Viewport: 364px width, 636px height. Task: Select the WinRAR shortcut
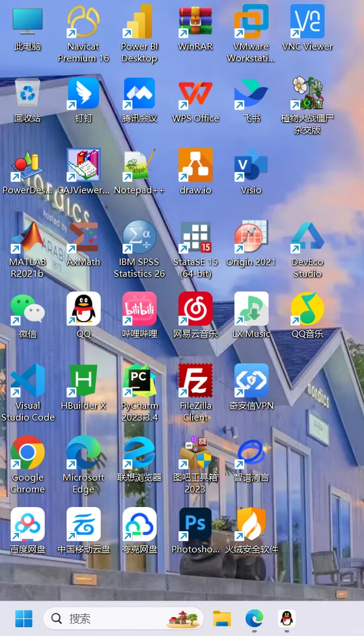[x=196, y=21]
